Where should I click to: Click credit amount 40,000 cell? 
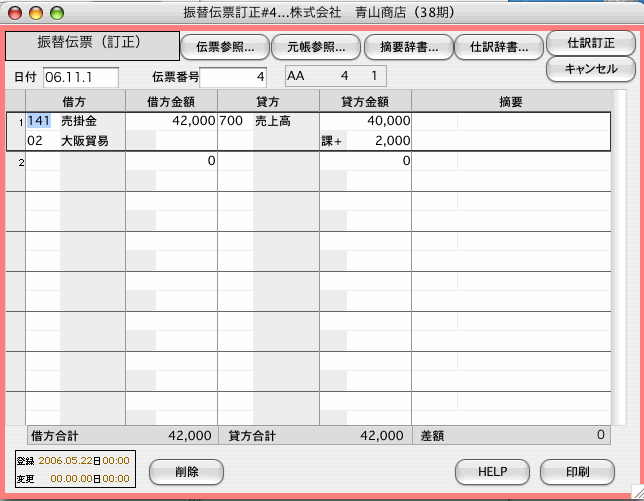(x=365, y=121)
